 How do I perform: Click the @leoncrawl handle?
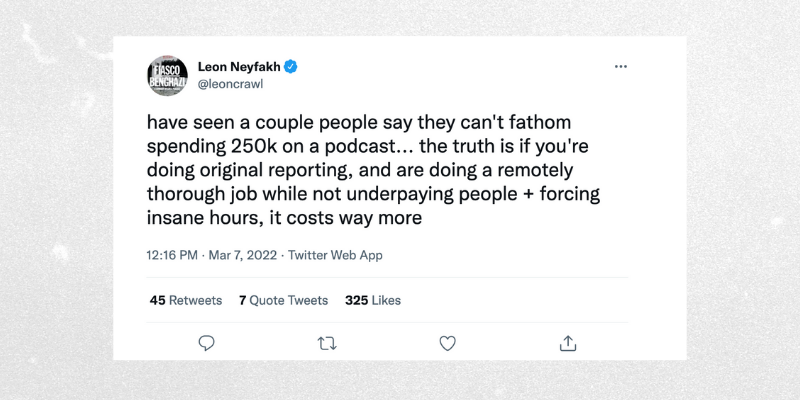click(x=232, y=86)
